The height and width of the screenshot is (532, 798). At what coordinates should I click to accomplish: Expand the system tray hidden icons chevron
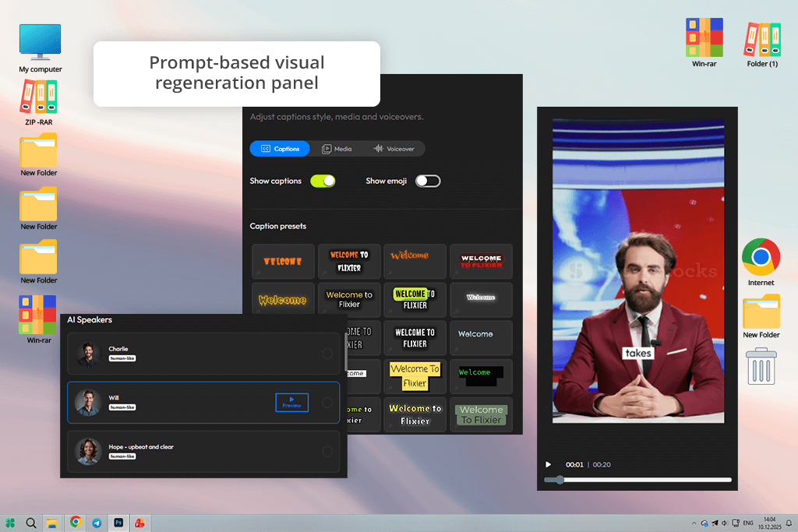coord(694,523)
